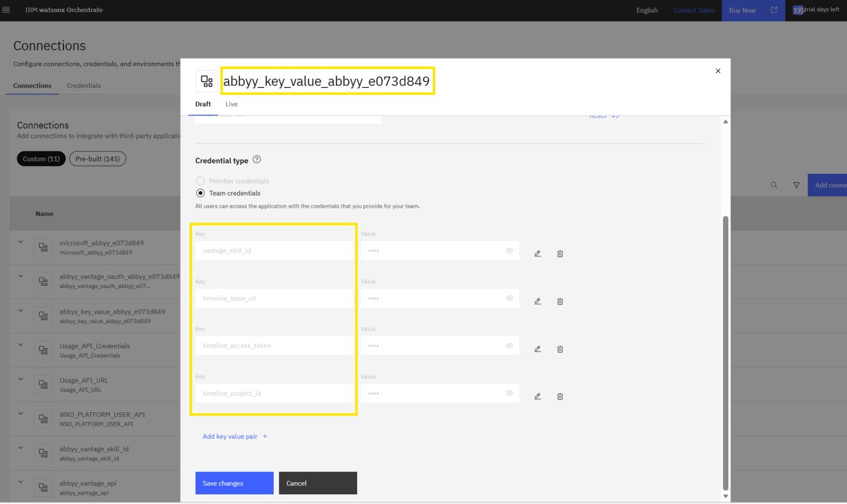Select the Custom (11) filter pill

click(x=41, y=159)
